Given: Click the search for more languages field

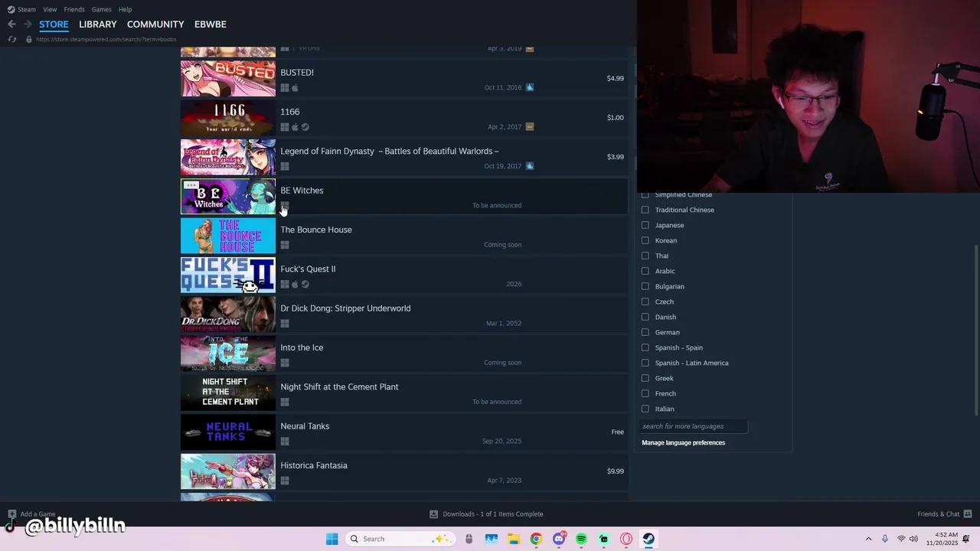Looking at the screenshot, I should point(693,426).
